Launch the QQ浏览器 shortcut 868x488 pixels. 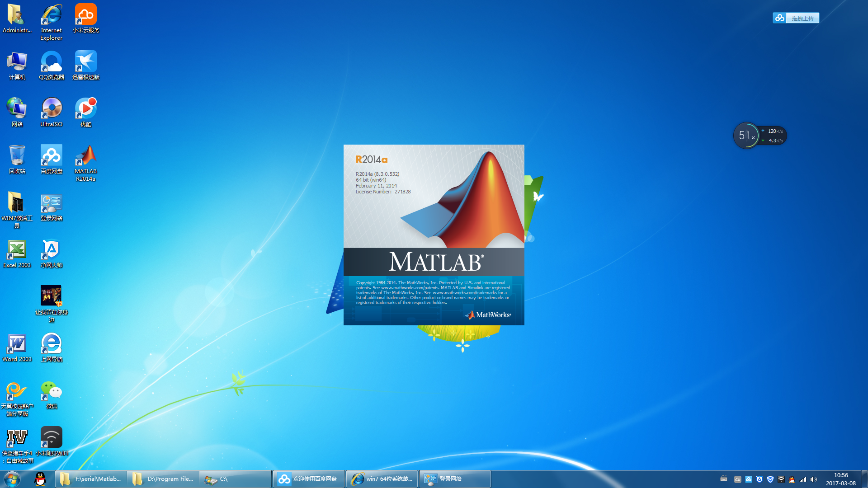point(51,66)
